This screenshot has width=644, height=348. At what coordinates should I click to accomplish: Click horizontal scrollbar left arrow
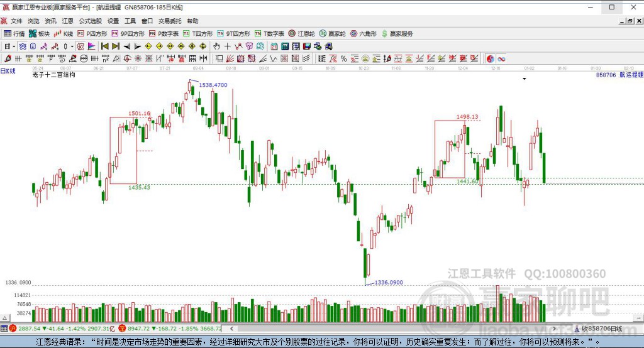232,329
